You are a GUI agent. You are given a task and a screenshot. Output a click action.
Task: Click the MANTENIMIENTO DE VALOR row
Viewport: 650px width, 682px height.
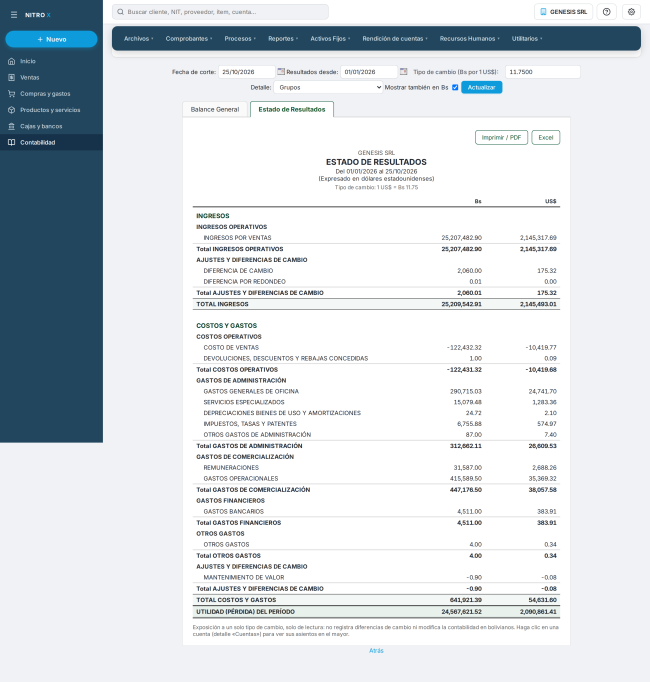(376, 578)
